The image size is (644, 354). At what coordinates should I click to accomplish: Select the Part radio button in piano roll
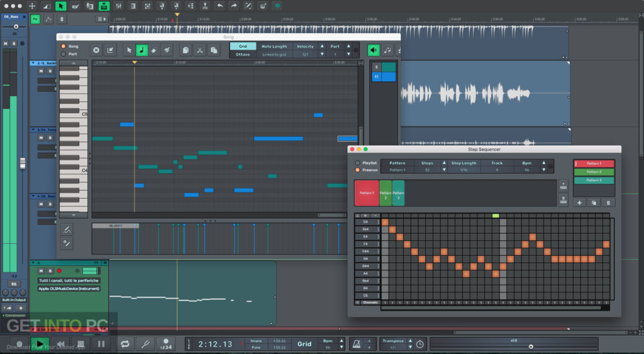64,54
